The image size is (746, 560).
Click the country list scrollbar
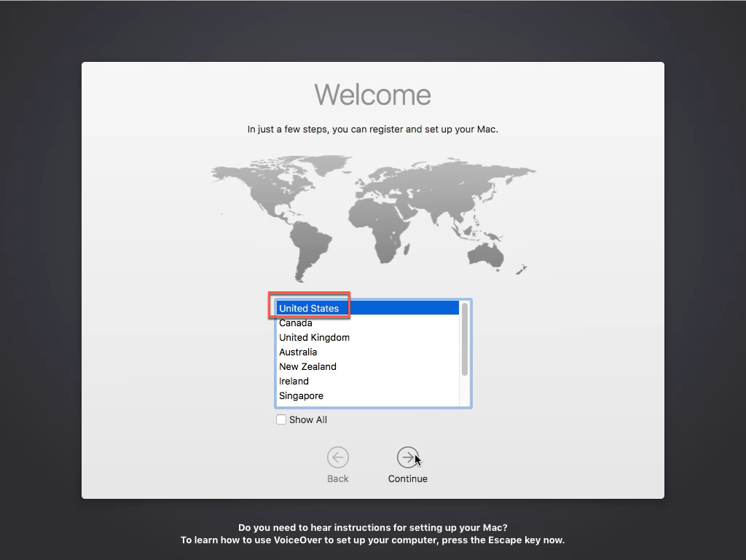[x=465, y=339]
